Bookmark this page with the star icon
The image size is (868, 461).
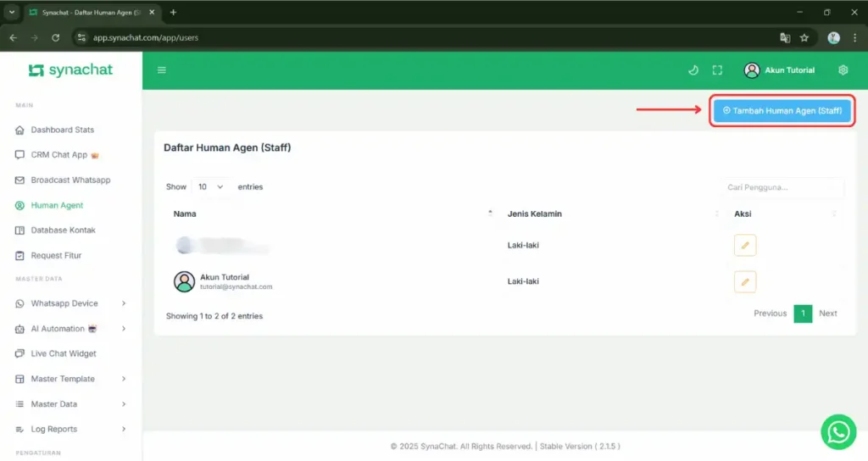(804, 37)
